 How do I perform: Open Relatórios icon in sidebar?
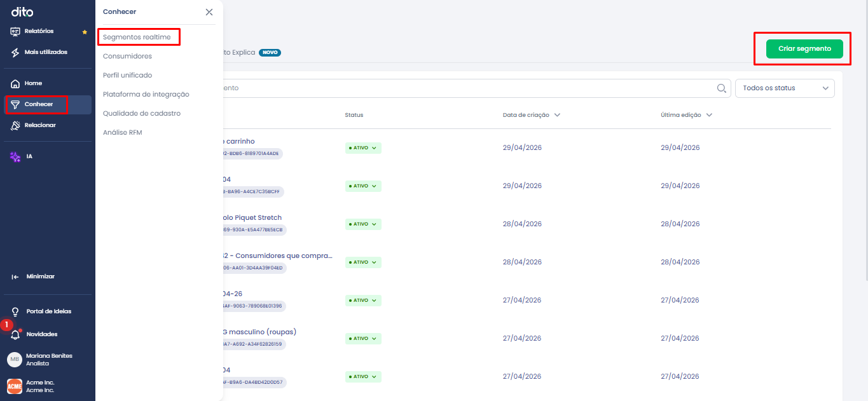tap(15, 31)
